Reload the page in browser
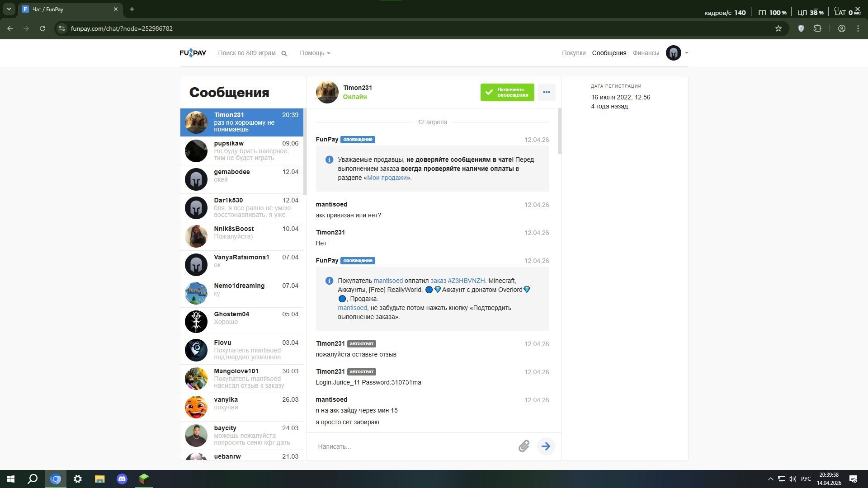The width and height of the screenshot is (868, 488). coord(42,28)
